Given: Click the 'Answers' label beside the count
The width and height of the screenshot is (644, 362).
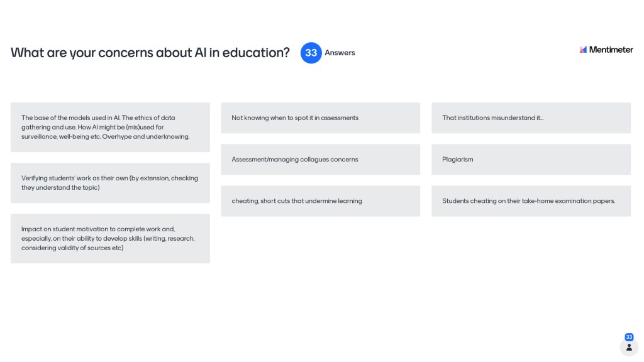Looking at the screenshot, I should 340,53.
